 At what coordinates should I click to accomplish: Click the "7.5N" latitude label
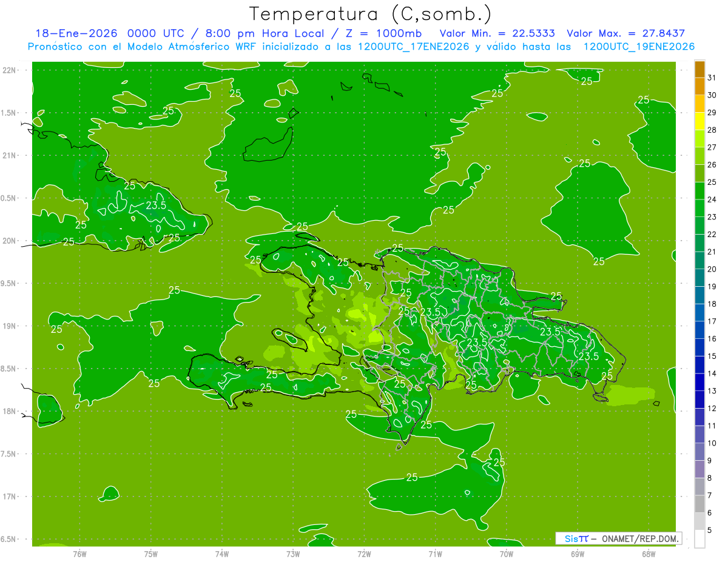(x=8, y=454)
